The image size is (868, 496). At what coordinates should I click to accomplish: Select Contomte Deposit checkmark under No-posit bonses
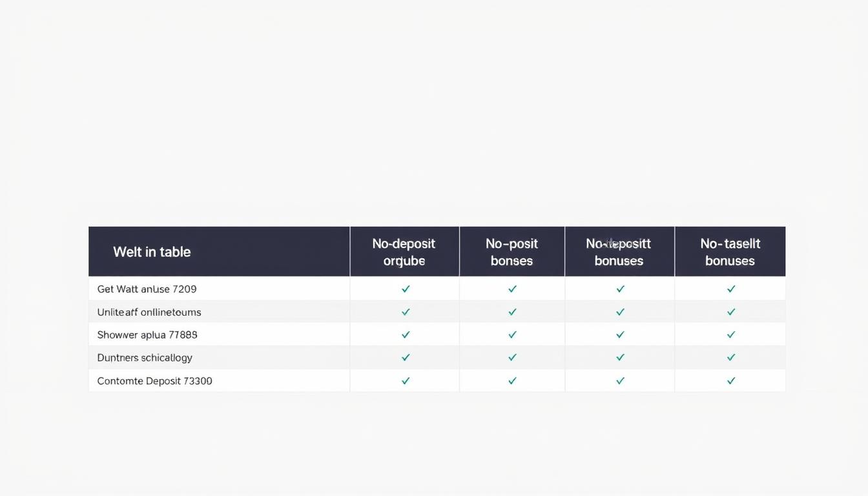(x=512, y=381)
